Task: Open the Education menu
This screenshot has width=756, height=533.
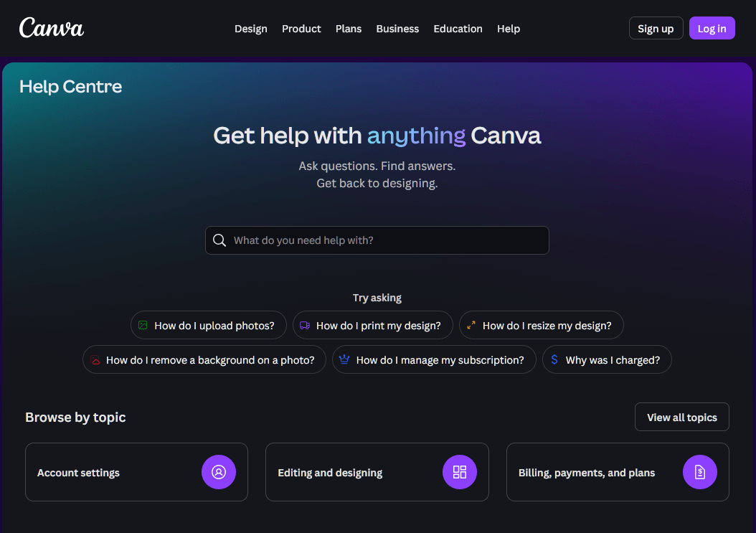Action: pyautogui.click(x=458, y=29)
